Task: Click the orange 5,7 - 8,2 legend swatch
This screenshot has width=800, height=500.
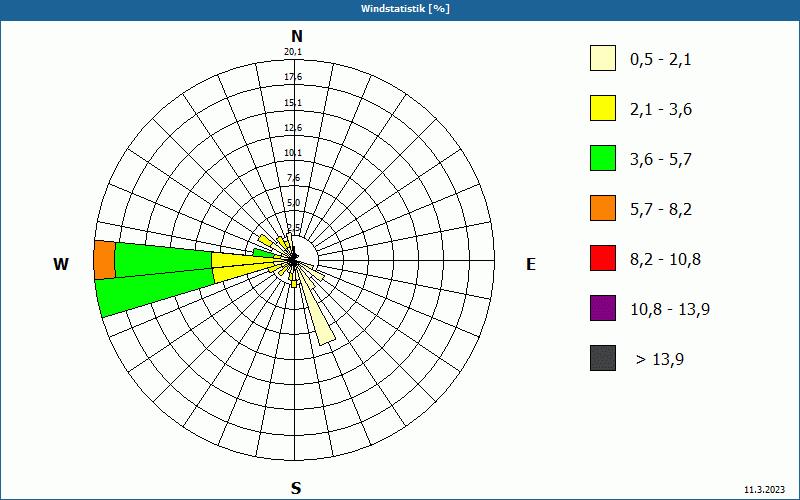Action: coord(603,208)
